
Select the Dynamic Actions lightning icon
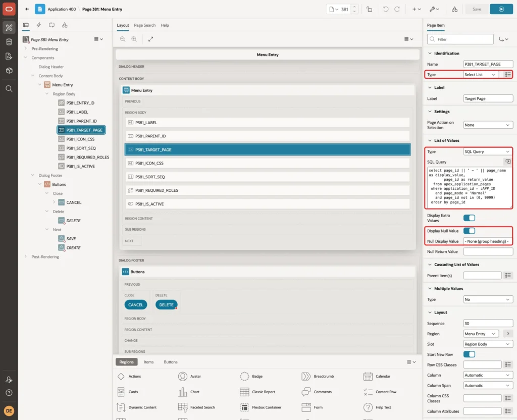tap(38, 25)
